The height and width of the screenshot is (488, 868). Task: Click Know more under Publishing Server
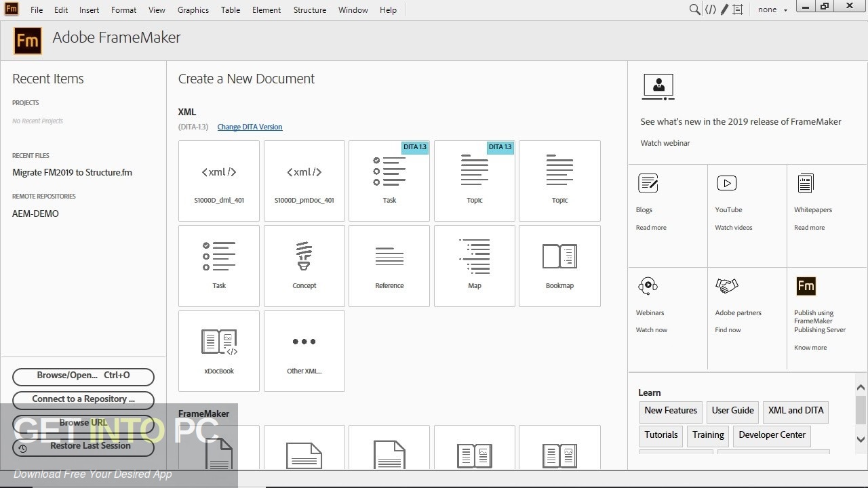coord(810,348)
